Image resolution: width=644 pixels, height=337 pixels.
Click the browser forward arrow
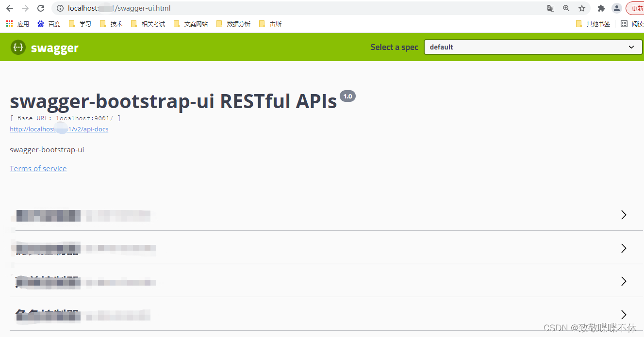(x=25, y=8)
